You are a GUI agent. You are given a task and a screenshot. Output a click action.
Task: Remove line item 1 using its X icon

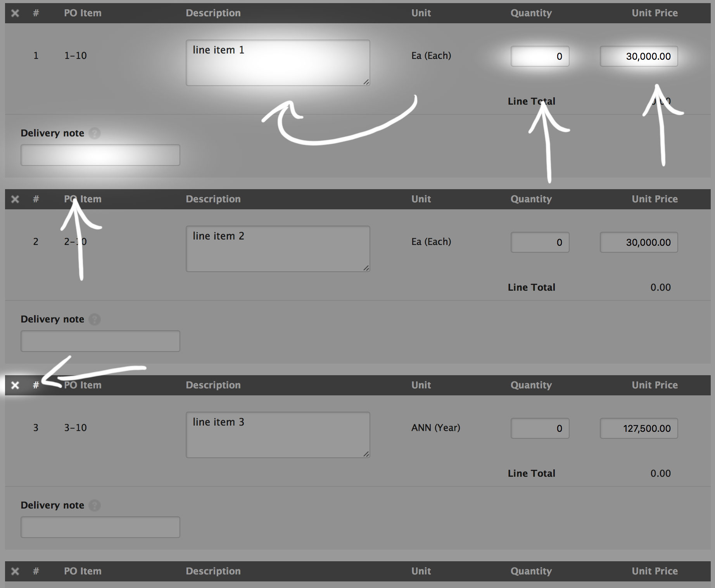[x=15, y=13]
